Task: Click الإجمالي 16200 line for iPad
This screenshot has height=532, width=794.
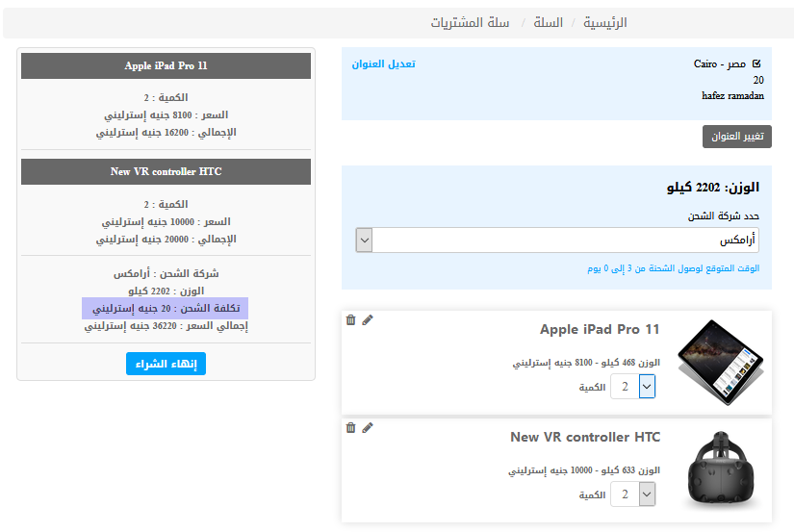Action: tap(166, 133)
